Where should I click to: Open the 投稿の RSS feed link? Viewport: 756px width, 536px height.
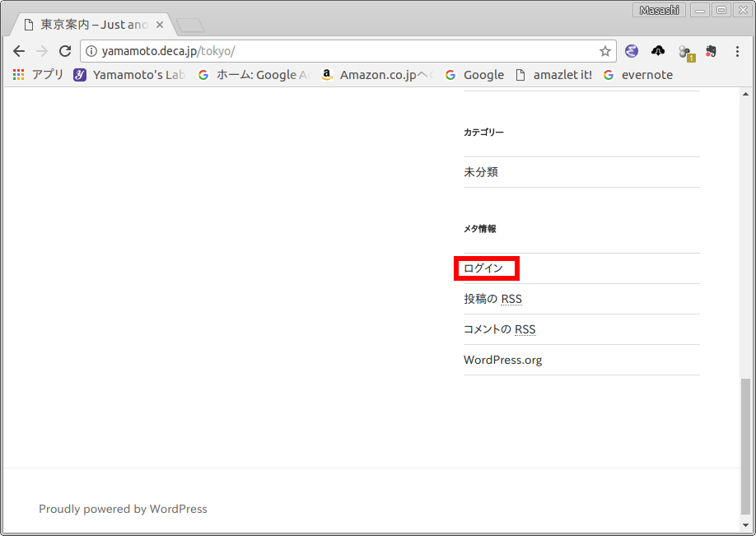[492, 299]
